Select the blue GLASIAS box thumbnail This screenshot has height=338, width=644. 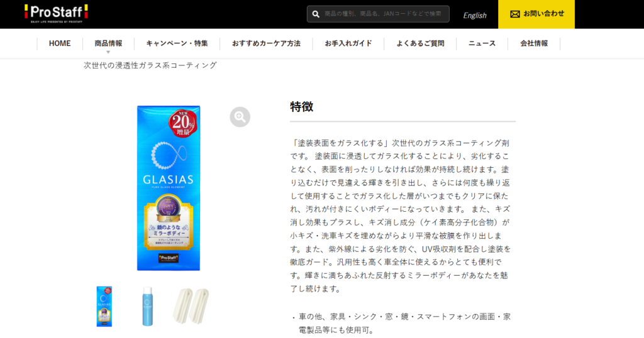[x=104, y=307]
